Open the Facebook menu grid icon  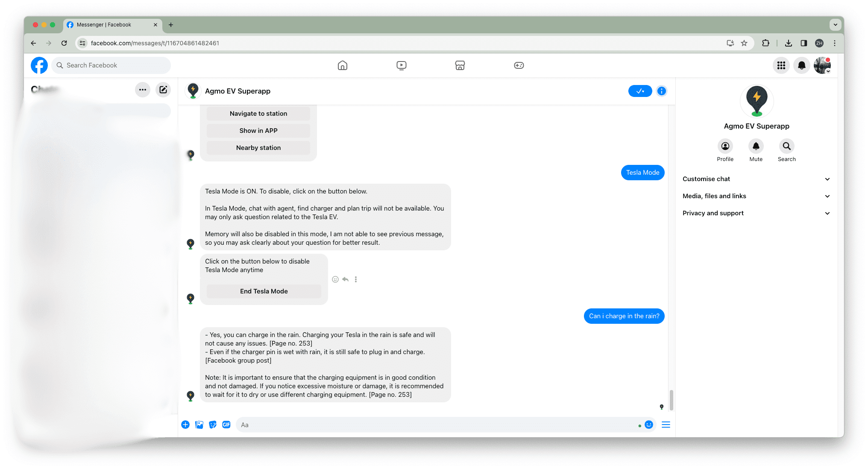pyautogui.click(x=781, y=65)
